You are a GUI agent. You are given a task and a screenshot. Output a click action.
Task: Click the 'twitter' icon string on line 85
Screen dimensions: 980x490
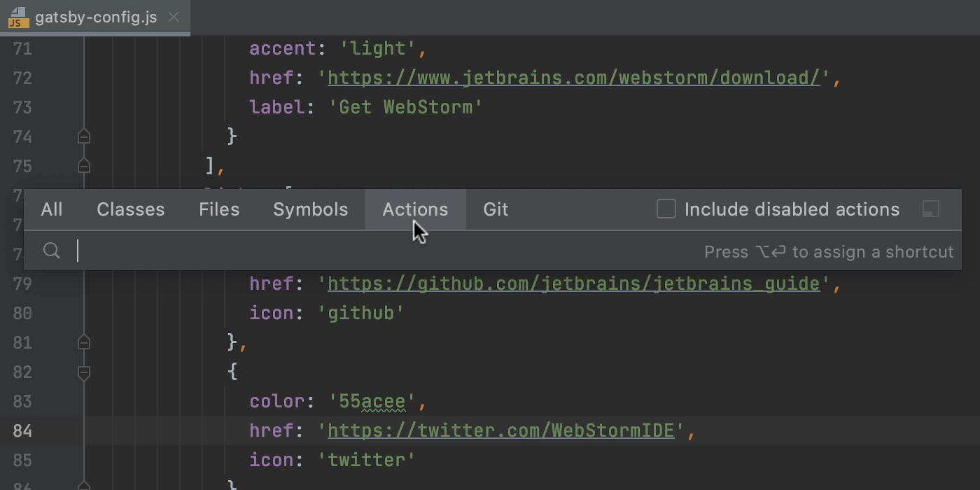[x=366, y=460]
